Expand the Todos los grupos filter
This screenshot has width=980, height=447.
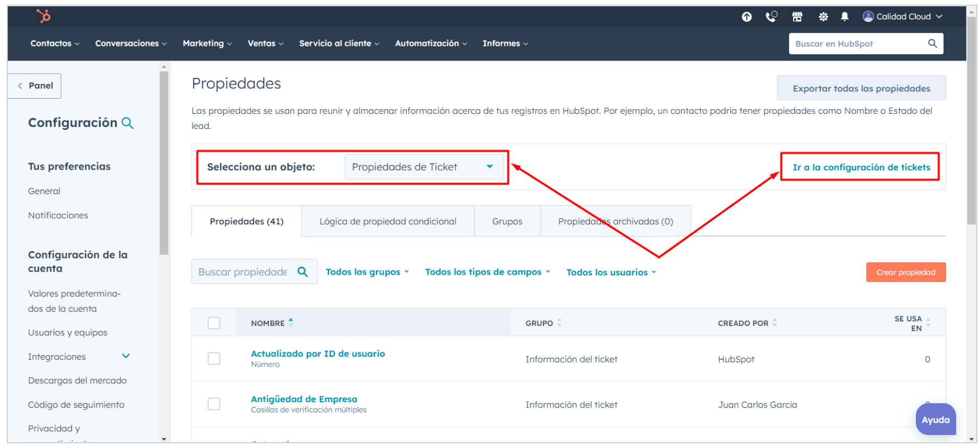367,272
